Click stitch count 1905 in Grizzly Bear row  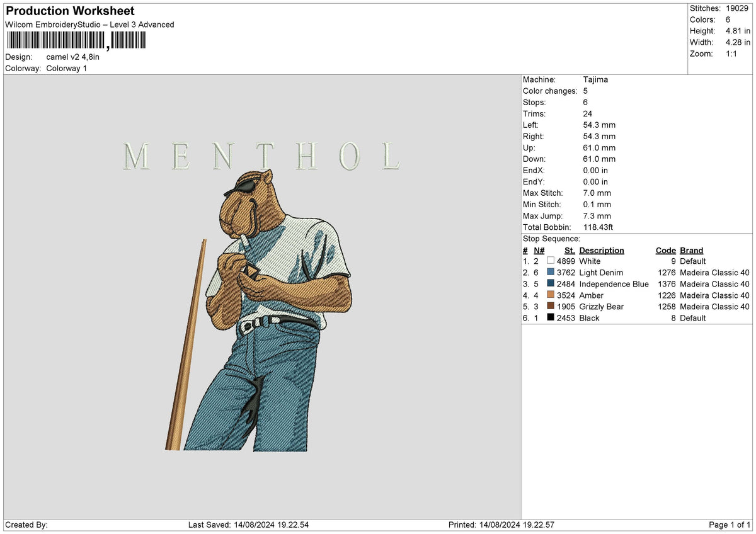click(566, 306)
